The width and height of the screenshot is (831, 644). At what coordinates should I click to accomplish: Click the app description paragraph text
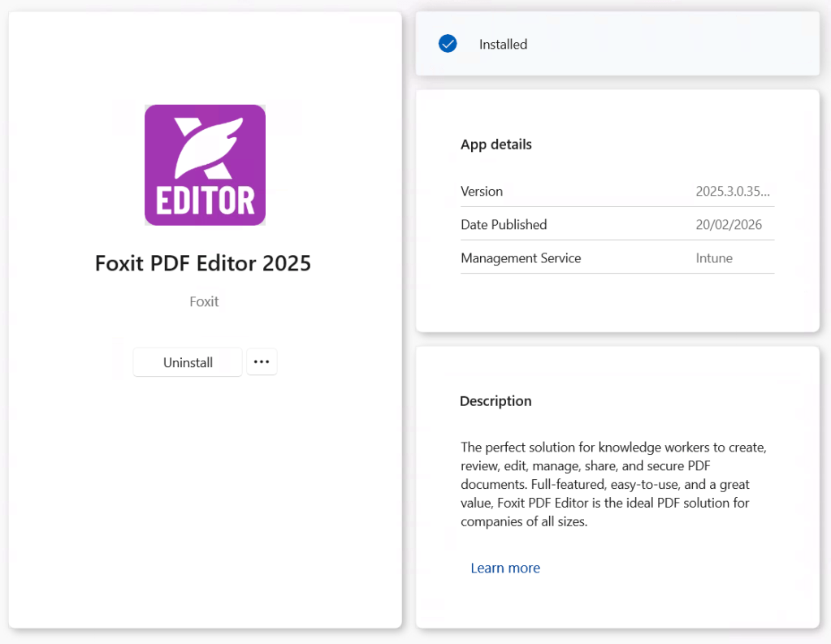[x=613, y=485]
